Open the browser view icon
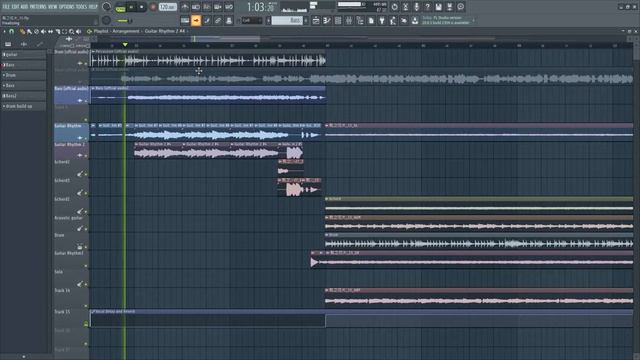 pyautogui.click(x=360, y=20)
